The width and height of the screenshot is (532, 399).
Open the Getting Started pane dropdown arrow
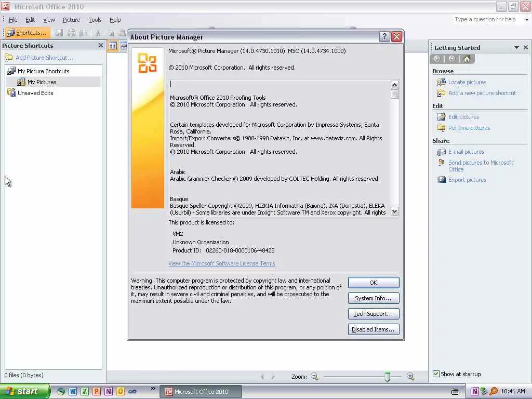point(516,47)
